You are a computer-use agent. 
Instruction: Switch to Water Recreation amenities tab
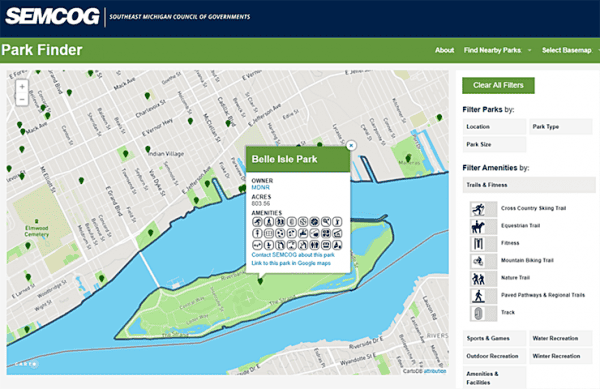tap(561, 339)
